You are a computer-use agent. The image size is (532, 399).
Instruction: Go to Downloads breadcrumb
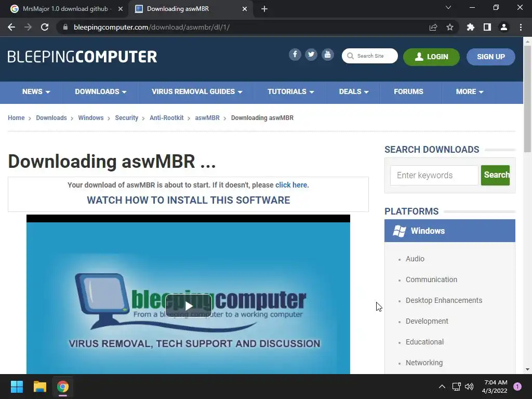(51, 118)
